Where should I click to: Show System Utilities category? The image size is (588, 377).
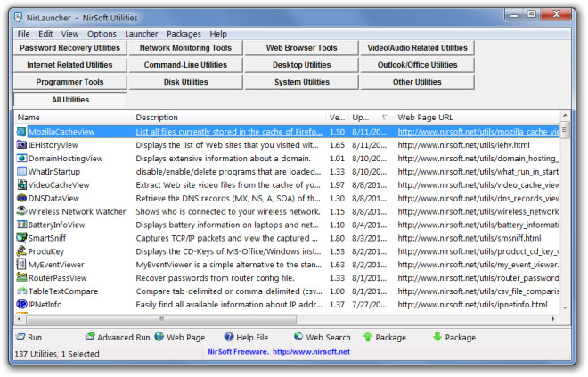[x=301, y=82]
